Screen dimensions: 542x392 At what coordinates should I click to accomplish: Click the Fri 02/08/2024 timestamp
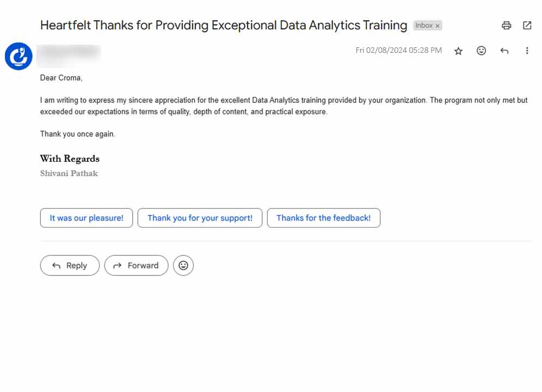[398, 51]
